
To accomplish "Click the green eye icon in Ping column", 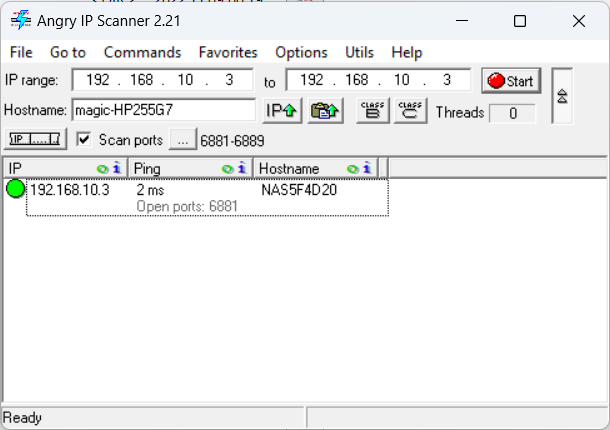I will 227,169.
